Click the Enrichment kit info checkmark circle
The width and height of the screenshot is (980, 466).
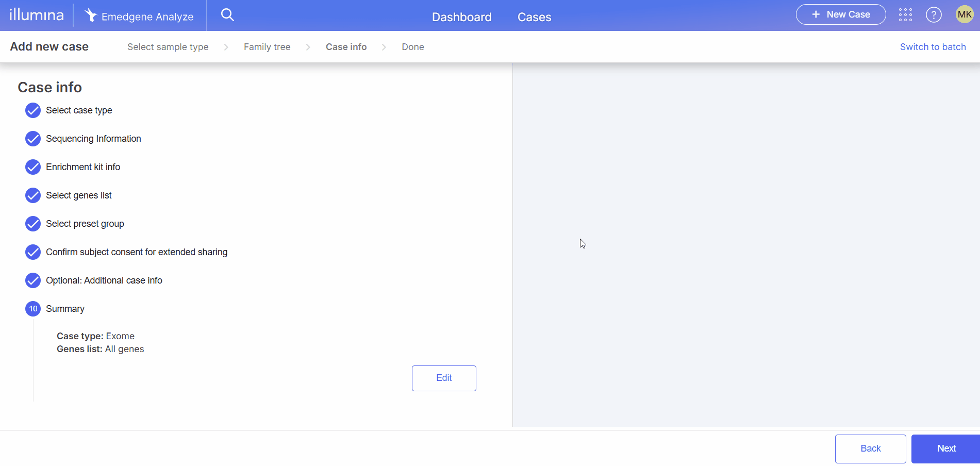(33, 167)
